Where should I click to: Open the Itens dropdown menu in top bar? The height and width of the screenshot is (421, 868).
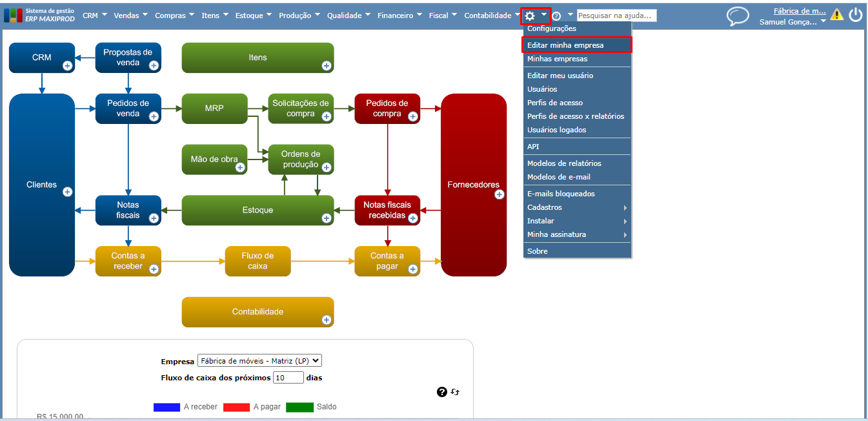(215, 15)
